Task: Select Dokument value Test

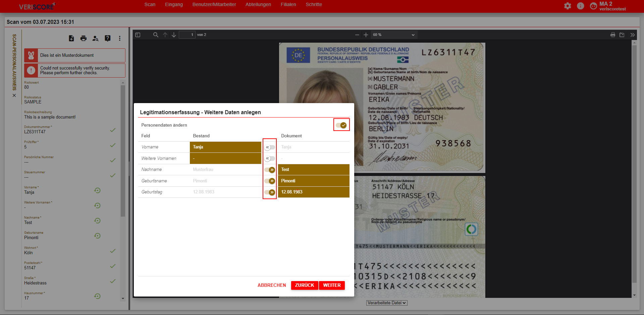Action: [314, 170]
